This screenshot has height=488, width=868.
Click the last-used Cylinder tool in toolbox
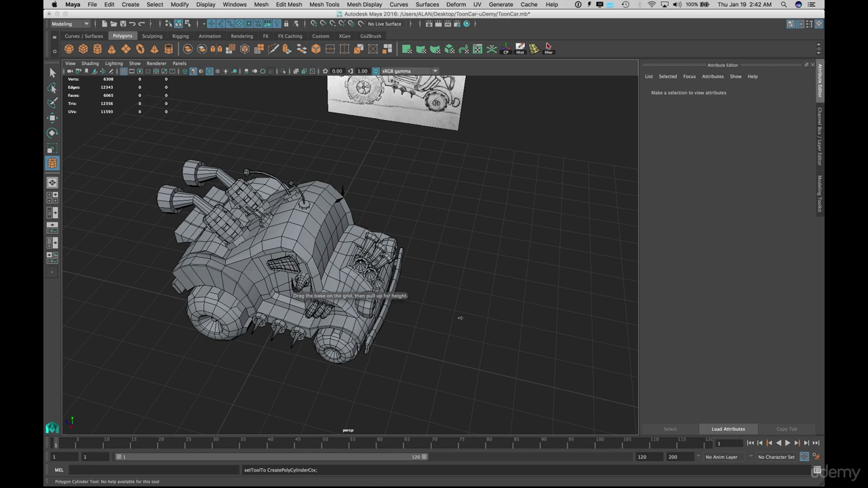click(52, 163)
